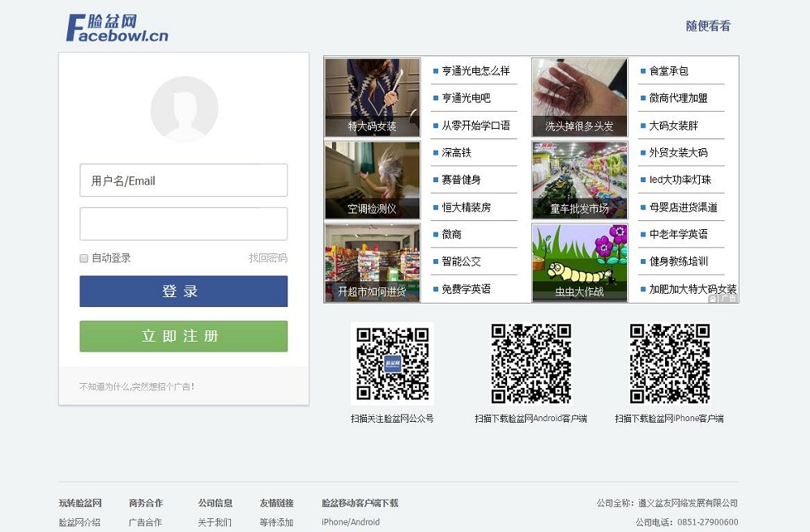Click the Facebowl.cn logo
810x532 pixels.
[x=117, y=28]
